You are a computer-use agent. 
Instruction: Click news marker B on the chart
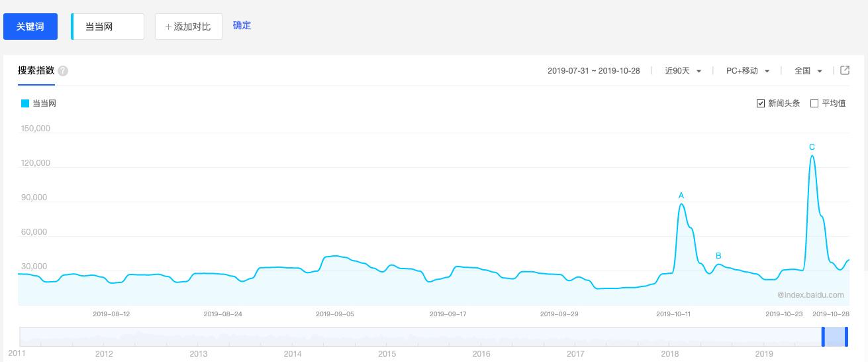[718, 256]
